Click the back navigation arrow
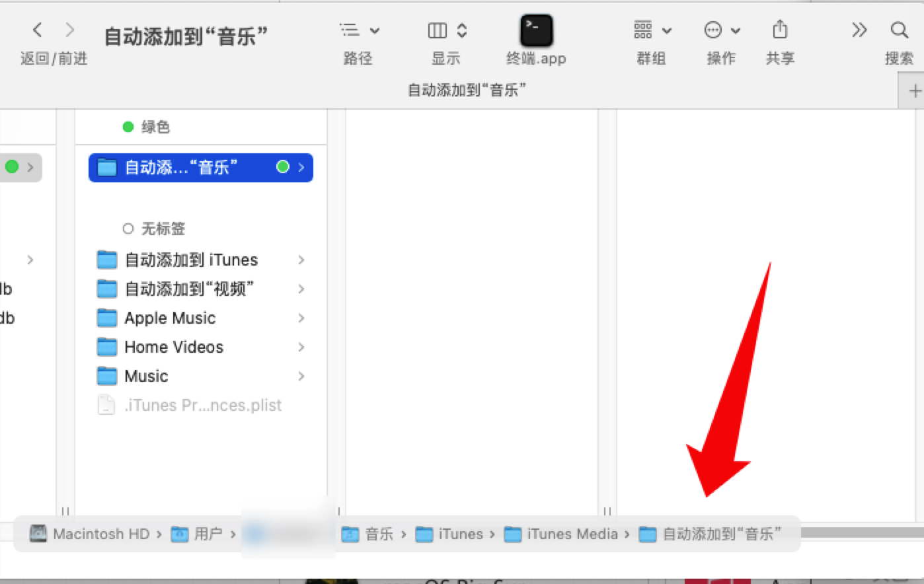 pyautogui.click(x=37, y=30)
